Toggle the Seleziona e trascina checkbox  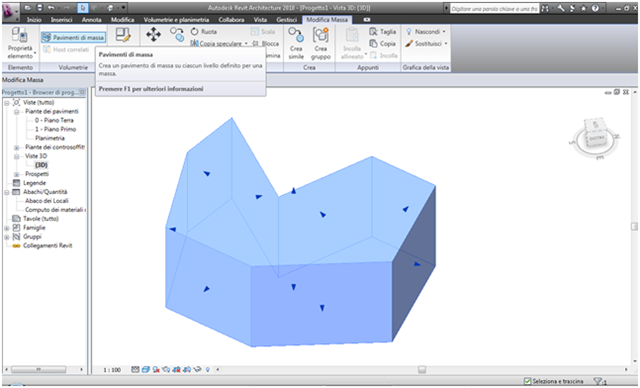(527, 381)
